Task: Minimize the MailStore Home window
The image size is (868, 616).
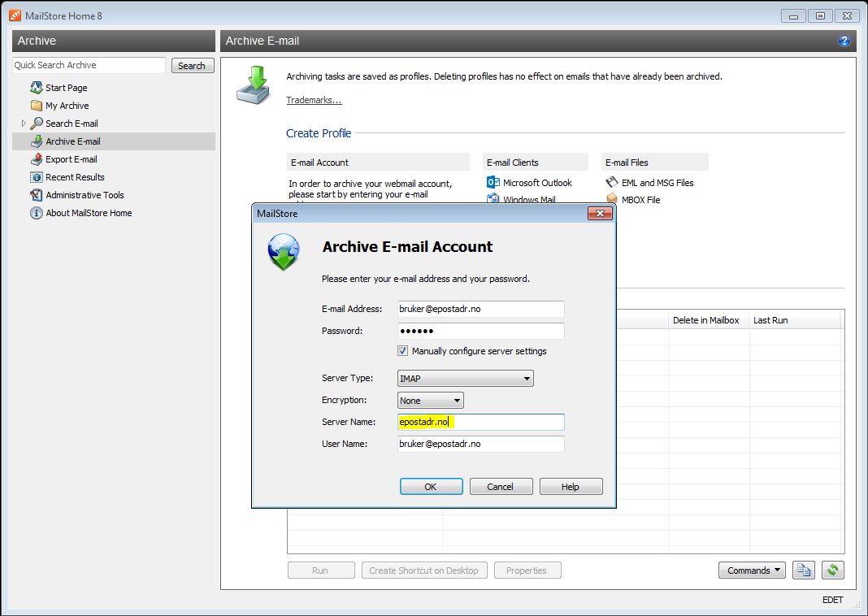Action: point(793,16)
